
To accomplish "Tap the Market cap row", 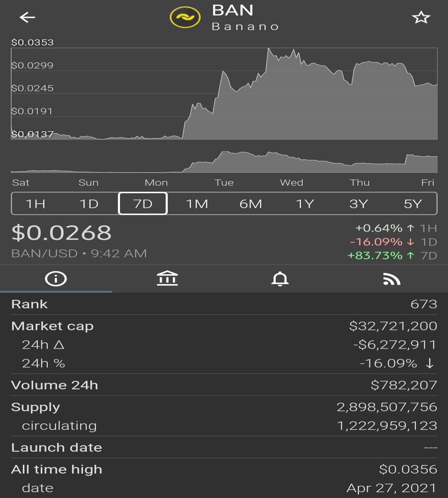I will [224, 326].
